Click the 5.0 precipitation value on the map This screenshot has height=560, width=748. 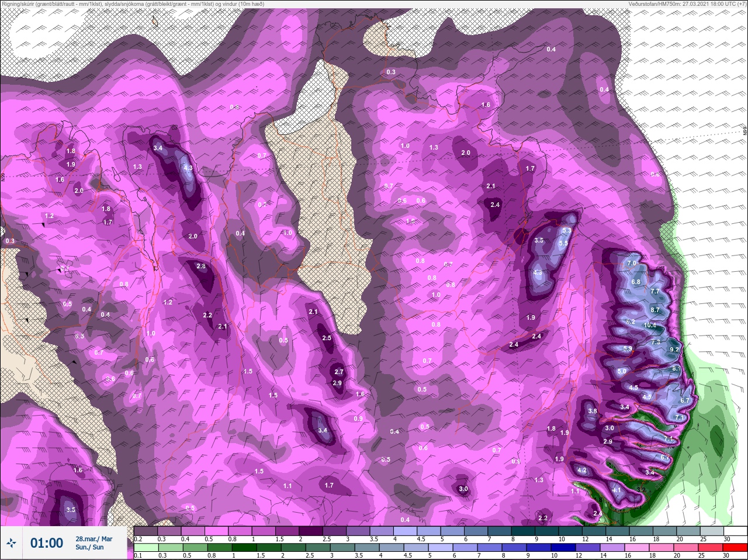622,371
